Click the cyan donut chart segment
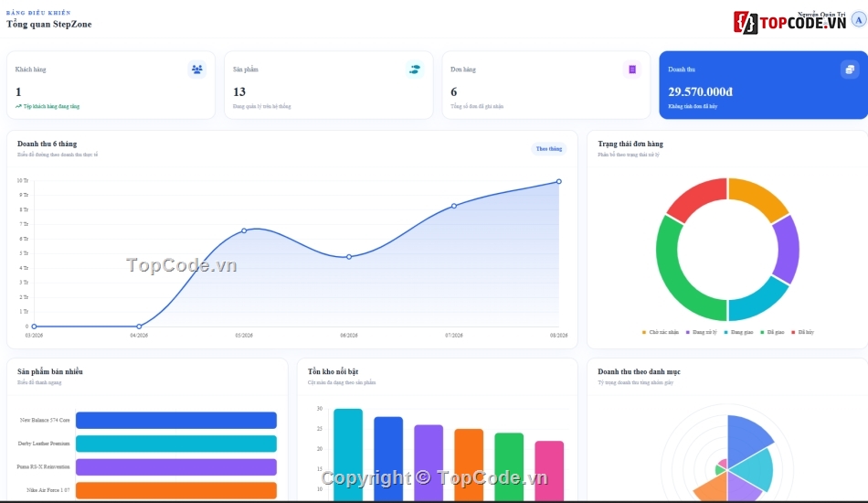The image size is (868, 503). pyautogui.click(x=757, y=300)
